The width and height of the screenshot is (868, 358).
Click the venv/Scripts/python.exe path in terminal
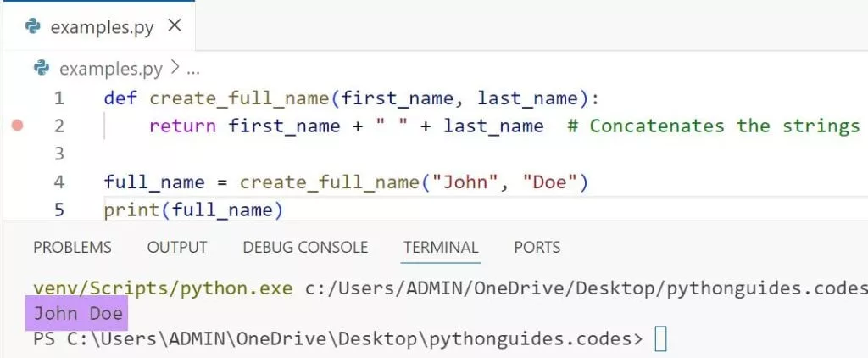165,288
